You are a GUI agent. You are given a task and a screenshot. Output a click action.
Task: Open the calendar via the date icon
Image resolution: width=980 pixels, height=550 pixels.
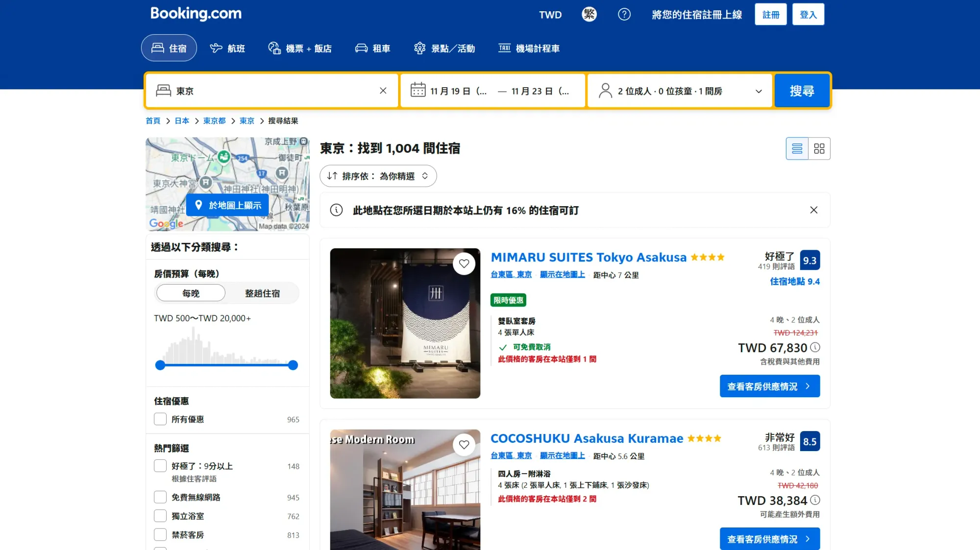pyautogui.click(x=418, y=90)
